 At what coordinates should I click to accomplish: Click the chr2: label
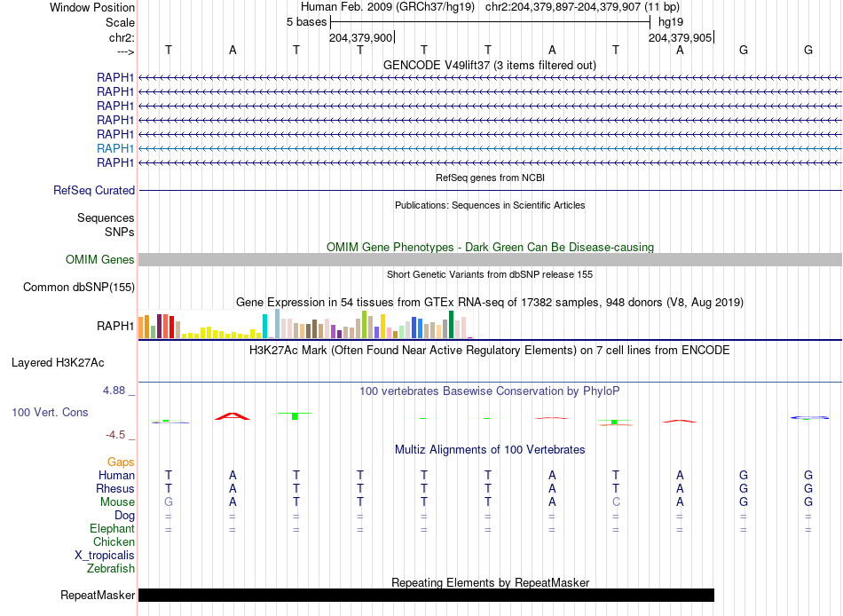click(122, 37)
